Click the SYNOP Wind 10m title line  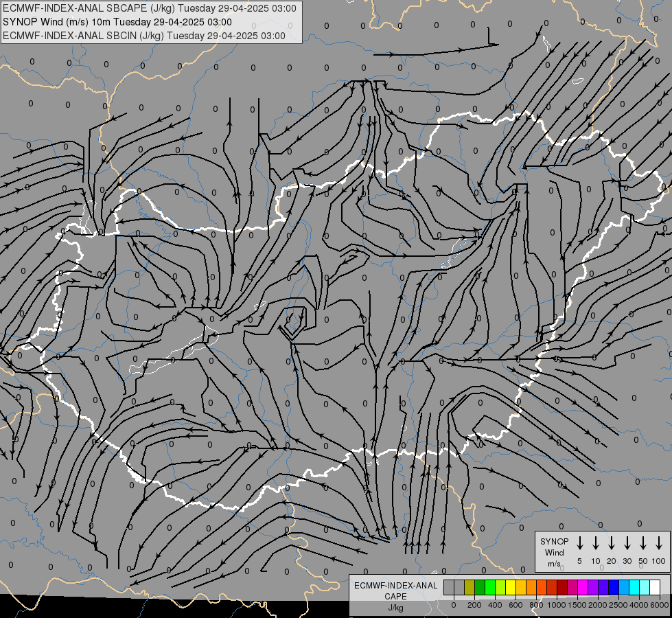click(117, 22)
